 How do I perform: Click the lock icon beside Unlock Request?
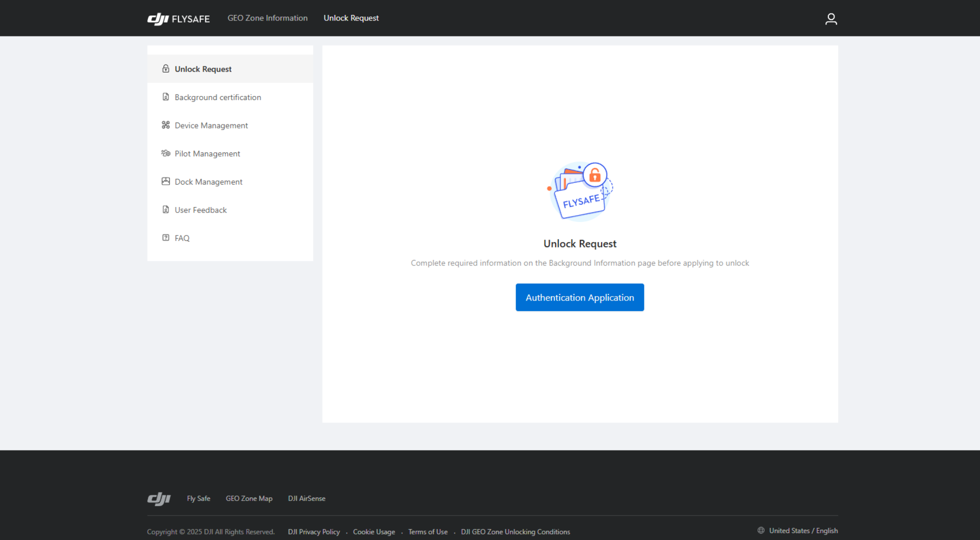165,68
